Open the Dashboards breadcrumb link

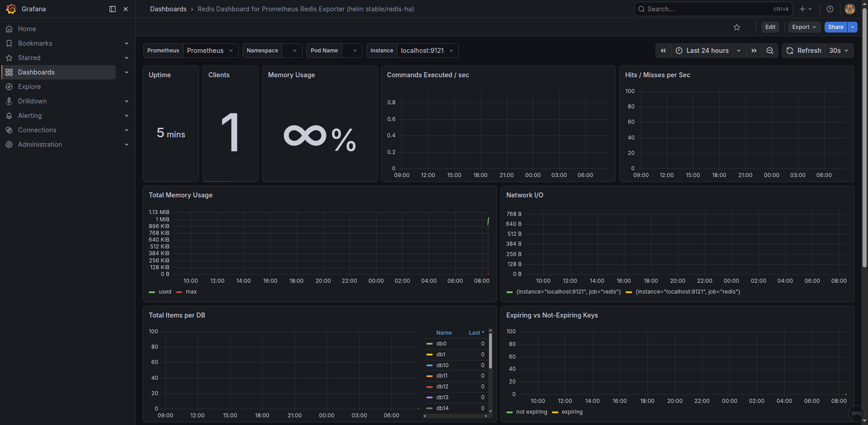tap(168, 9)
